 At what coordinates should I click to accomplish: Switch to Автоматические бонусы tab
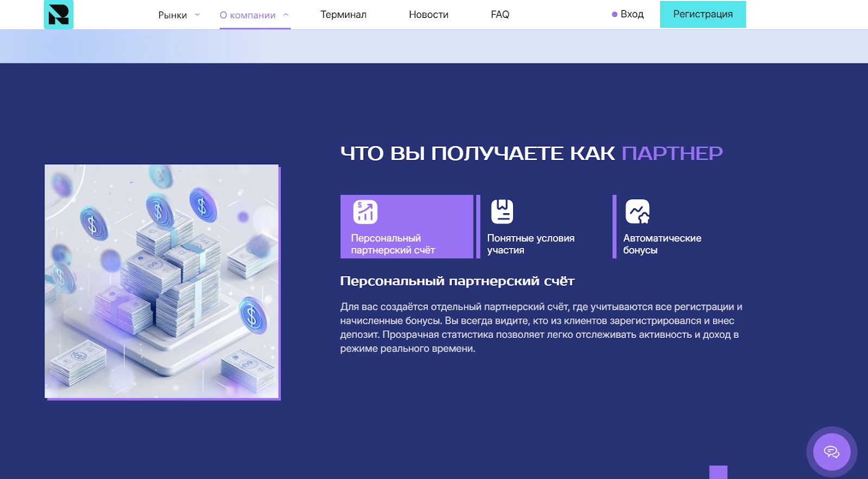point(662,244)
